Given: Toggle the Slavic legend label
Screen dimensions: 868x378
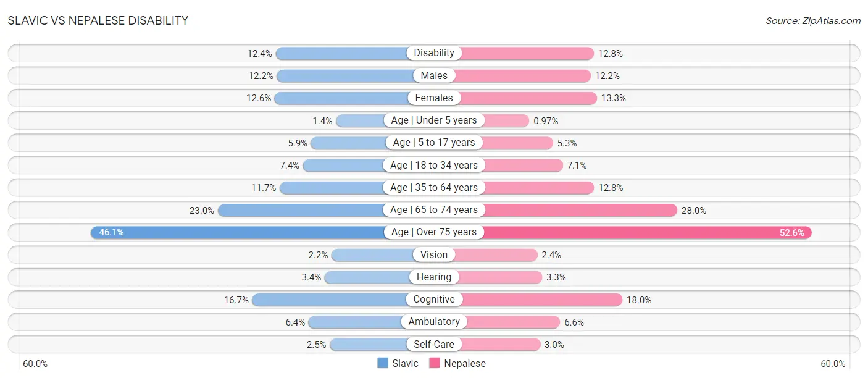Looking at the screenshot, I should coord(405,364).
